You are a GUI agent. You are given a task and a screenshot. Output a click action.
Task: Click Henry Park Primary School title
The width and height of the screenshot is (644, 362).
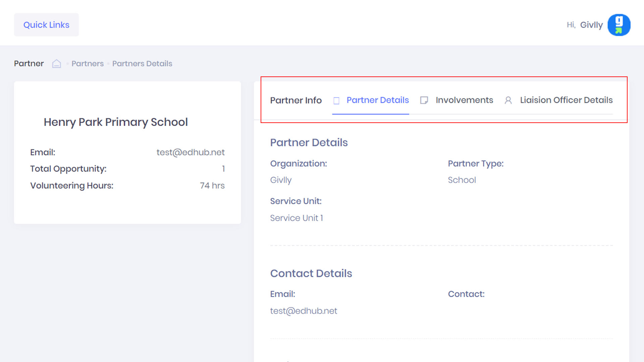(x=116, y=122)
